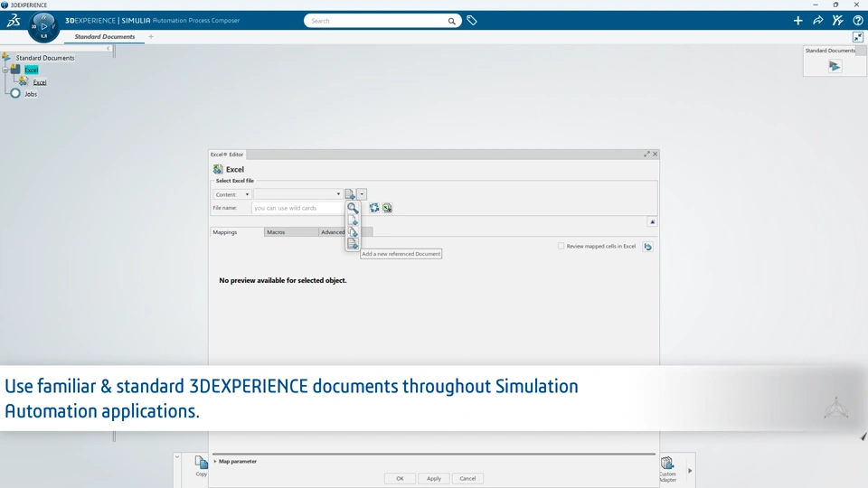Choose the second document option in popup
Image resolution: width=868 pixels, height=488 pixels.
tap(353, 221)
